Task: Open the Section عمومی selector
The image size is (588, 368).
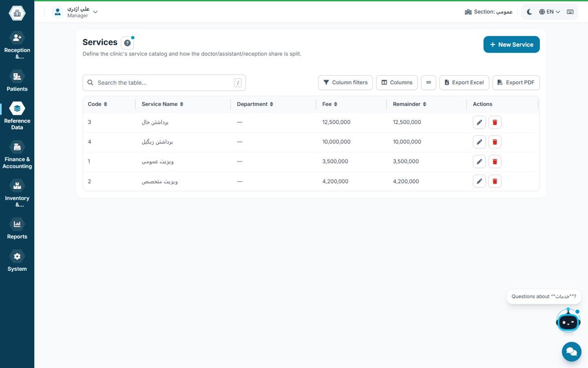Action: [x=489, y=12]
